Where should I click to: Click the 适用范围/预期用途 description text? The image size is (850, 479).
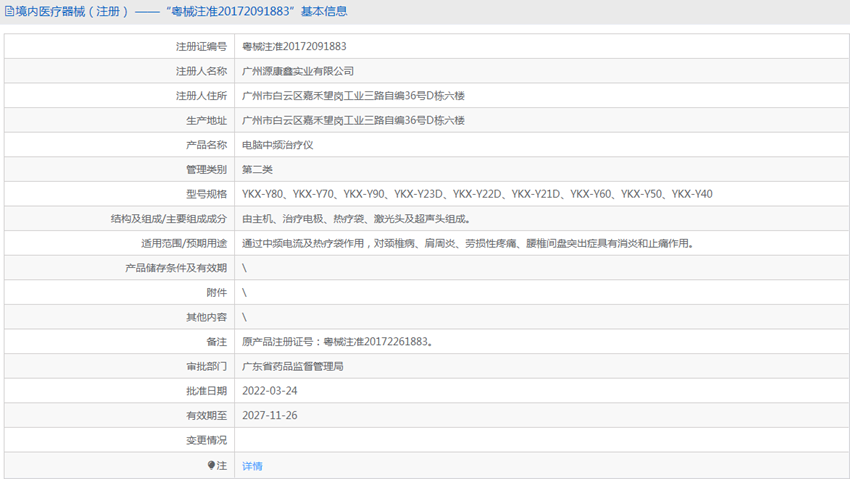point(467,243)
